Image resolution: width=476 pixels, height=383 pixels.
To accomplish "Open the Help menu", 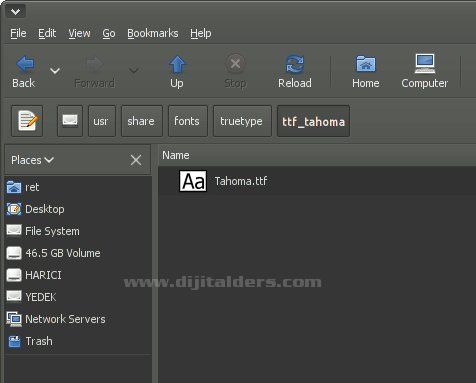I will [x=201, y=33].
